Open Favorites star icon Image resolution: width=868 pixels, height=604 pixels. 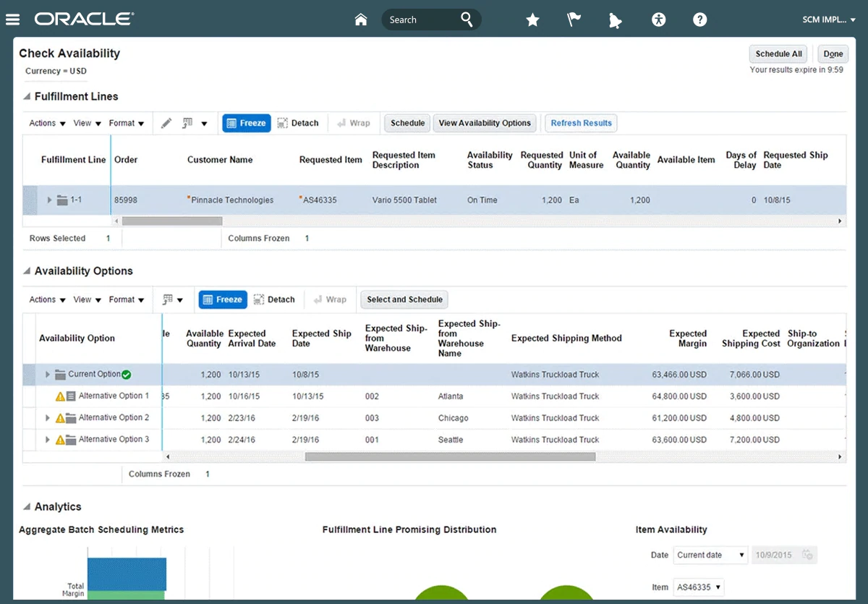coord(532,20)
